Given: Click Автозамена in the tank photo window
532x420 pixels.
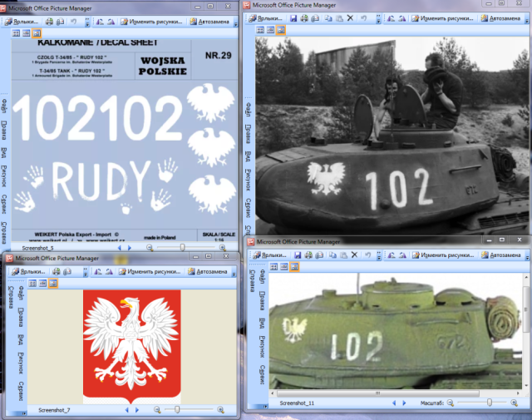Looking at the screenshot, I should (500, 18).
